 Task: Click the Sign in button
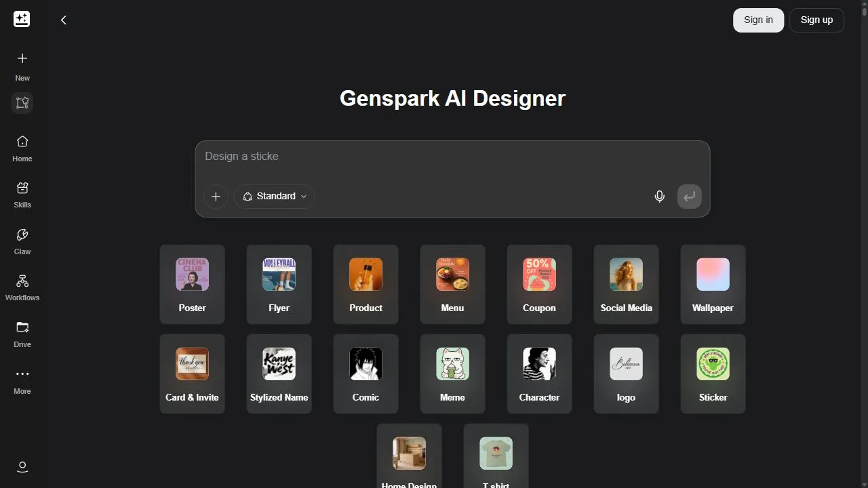click(758, 20)
